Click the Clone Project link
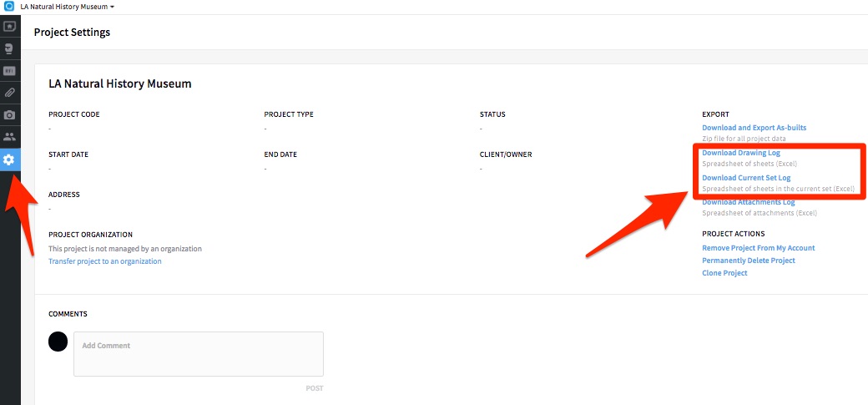Image resolution: width=868 pixels, height=405 pixels. (724, 273)
